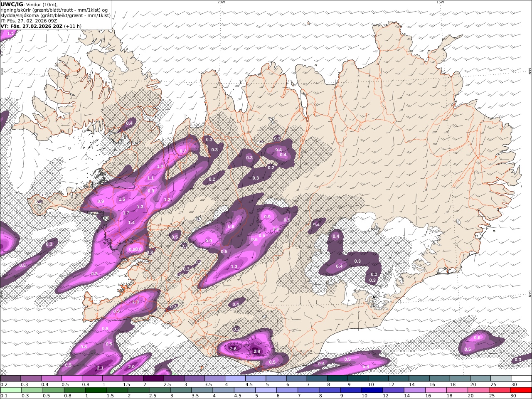This screenshot has width=532, height=399.
Task: Click the 1.0 precipitation value in northwest band
Action: [x=160, y=166]
